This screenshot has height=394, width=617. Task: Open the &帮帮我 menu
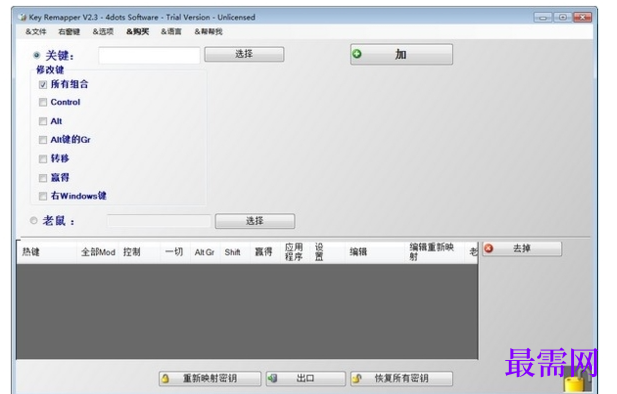tap(209, 31)
